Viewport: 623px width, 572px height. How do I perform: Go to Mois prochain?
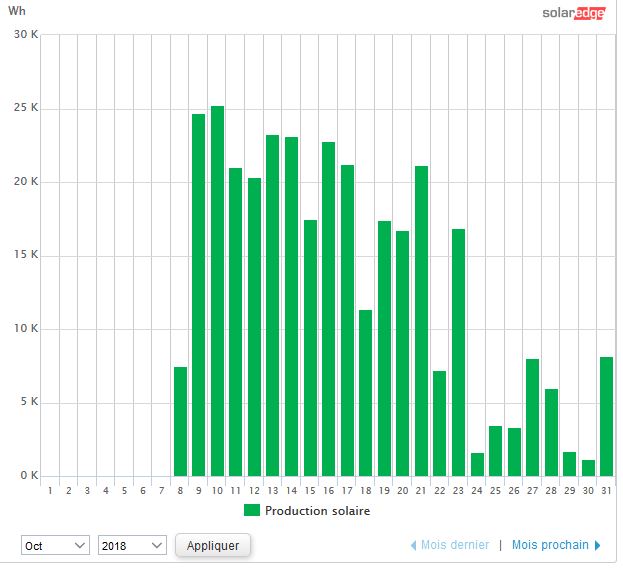coord(549,545)
